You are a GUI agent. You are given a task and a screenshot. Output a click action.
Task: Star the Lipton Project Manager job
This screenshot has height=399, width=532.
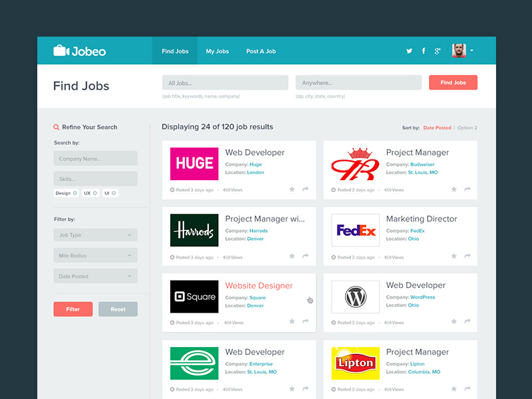pos(454,389)
